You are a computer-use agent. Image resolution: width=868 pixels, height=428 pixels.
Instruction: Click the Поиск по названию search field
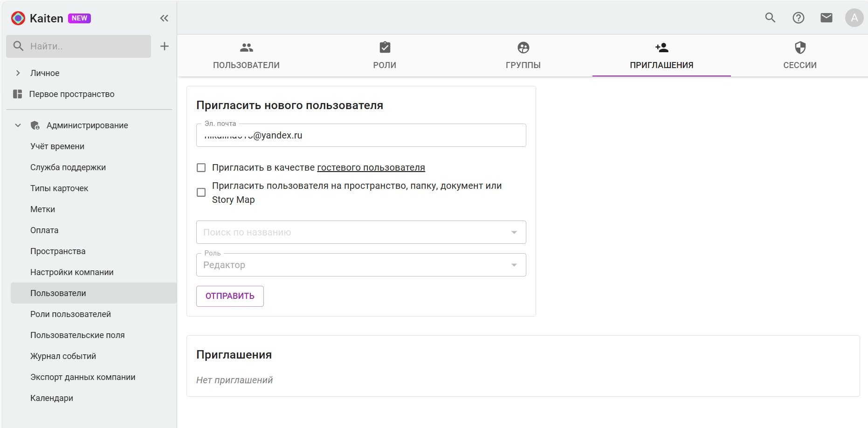[361, 232]
